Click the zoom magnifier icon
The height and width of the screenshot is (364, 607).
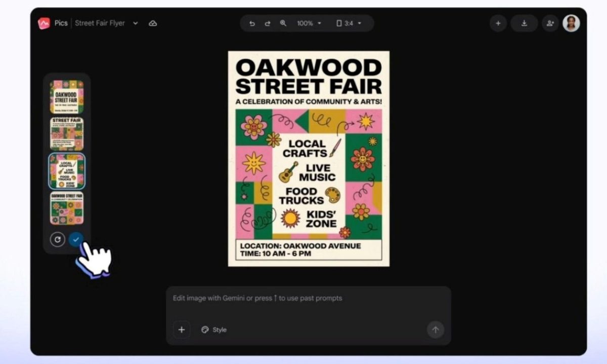283,23
